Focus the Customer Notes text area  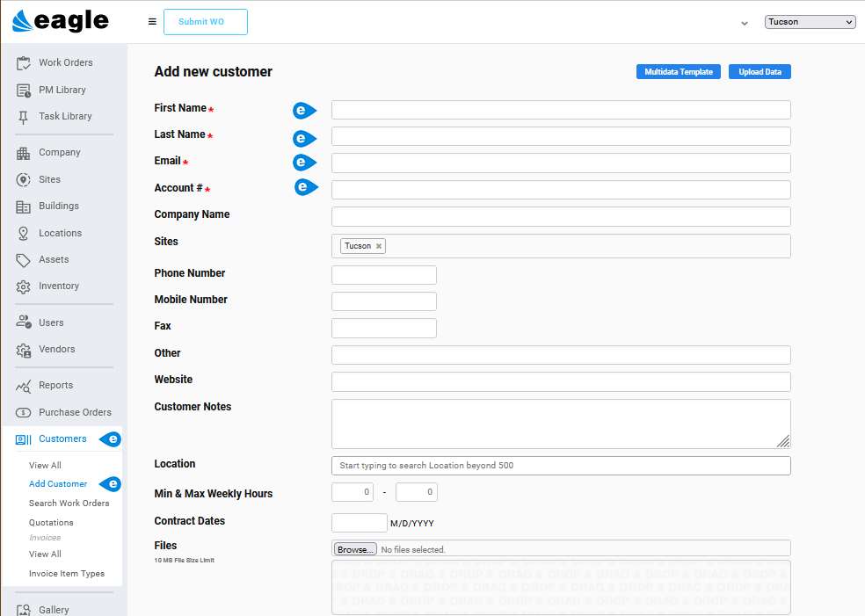pyautogui.click(x=561, y=424)
